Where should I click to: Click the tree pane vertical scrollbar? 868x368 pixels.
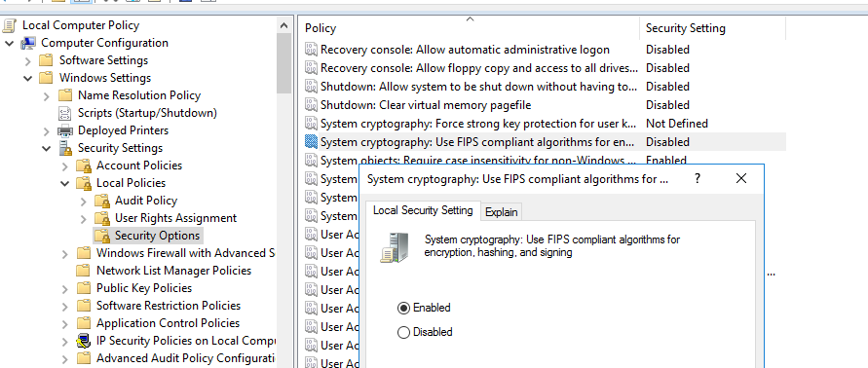[x=284, y=192]
